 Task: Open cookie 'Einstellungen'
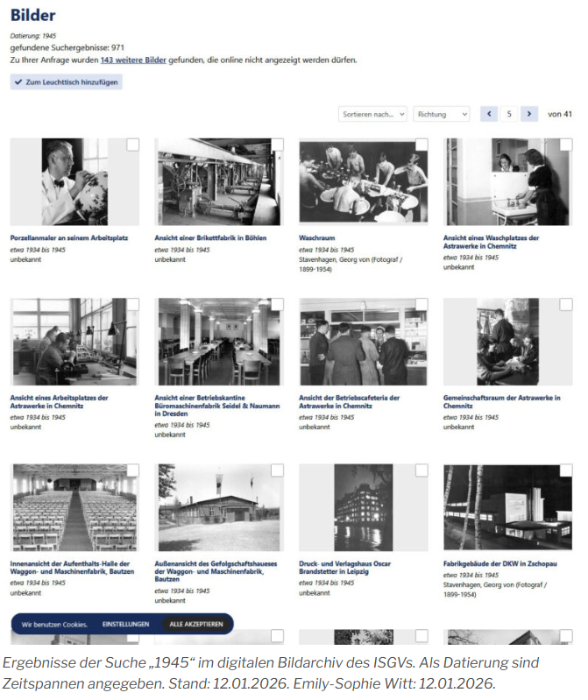[126, 624]
